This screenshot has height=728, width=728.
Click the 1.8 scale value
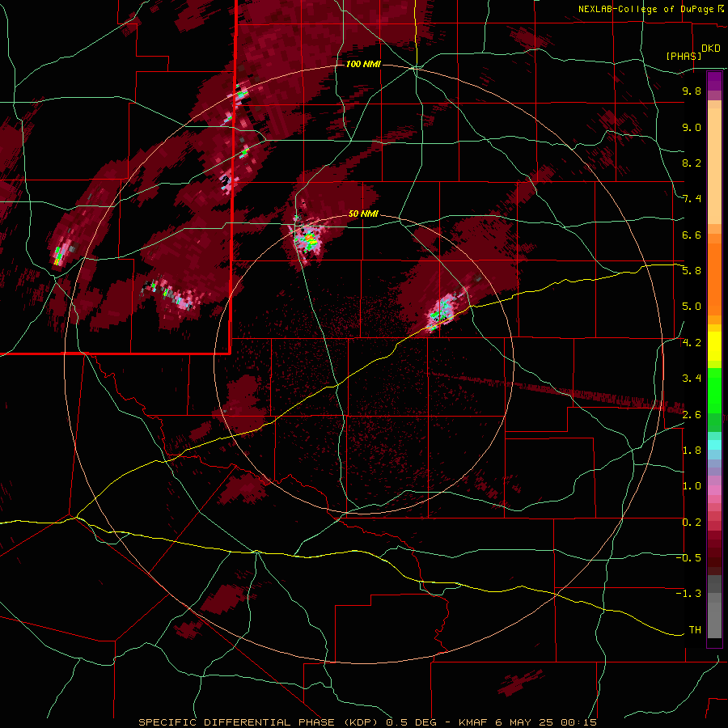(x=692, y=451)
